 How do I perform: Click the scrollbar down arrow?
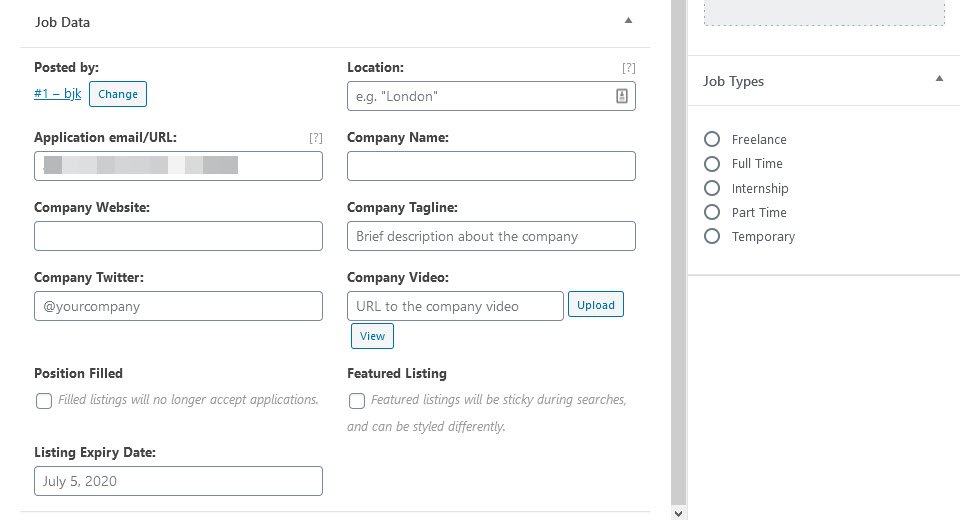click(x=678, y=513)
